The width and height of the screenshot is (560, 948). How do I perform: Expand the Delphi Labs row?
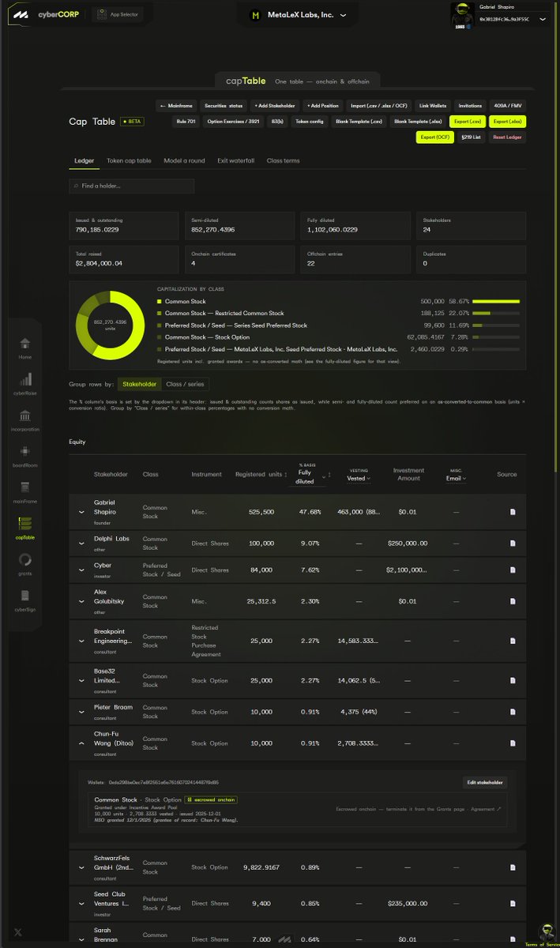coord(81,544)
